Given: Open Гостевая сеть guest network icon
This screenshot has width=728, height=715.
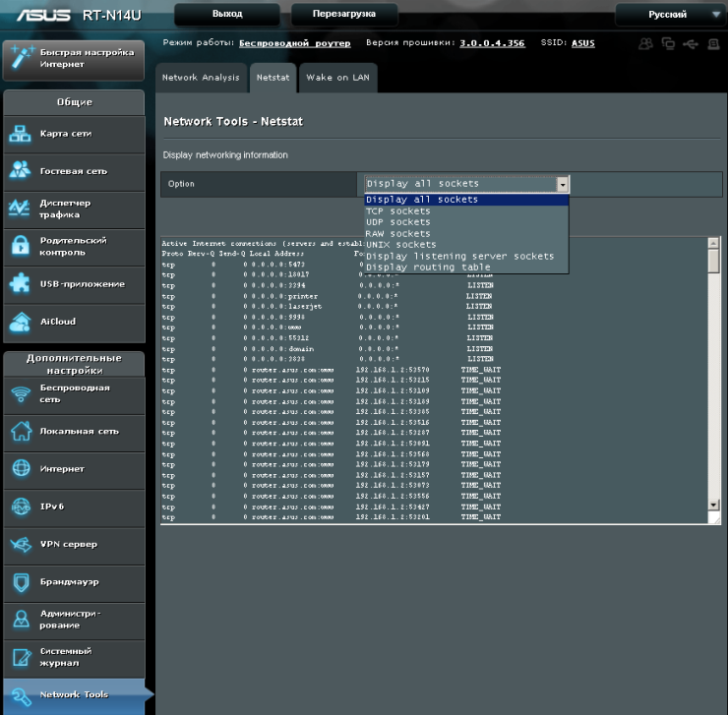Looking at the screenshot, I should pos(20,170).
